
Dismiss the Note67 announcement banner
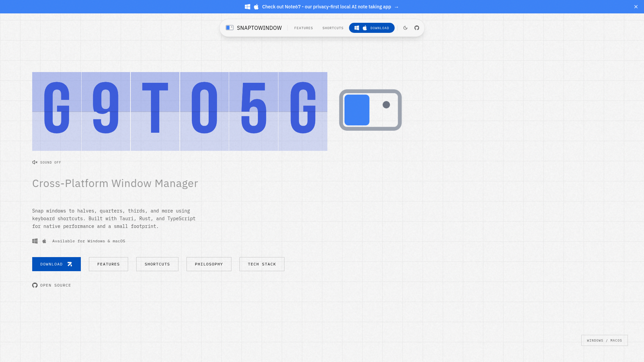coord(636,7)
